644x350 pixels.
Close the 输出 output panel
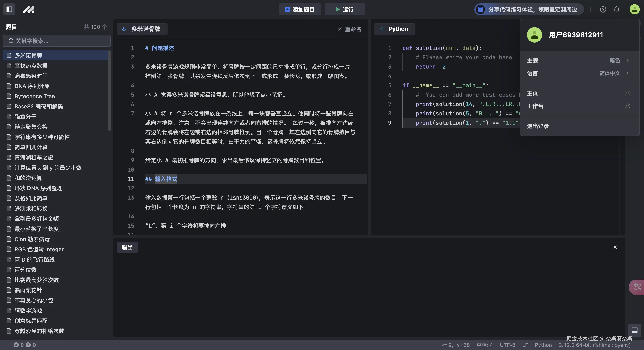coord(615,247)
